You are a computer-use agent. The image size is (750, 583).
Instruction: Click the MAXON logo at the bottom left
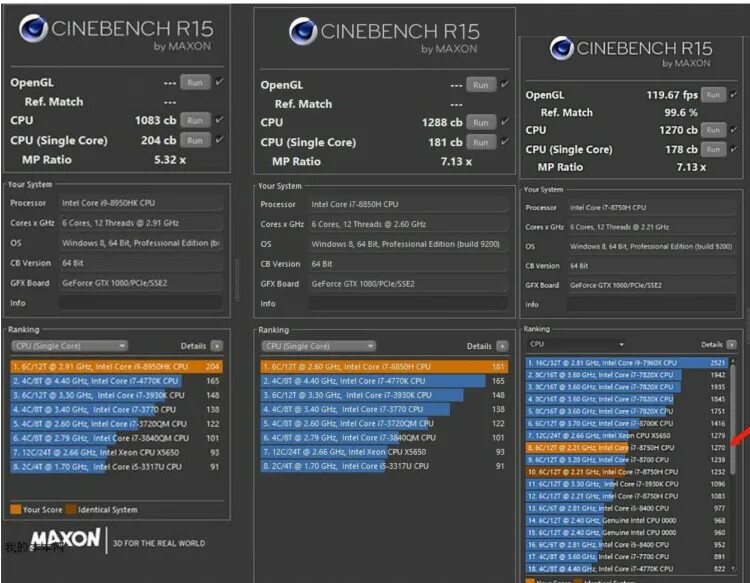click(66, 539)
